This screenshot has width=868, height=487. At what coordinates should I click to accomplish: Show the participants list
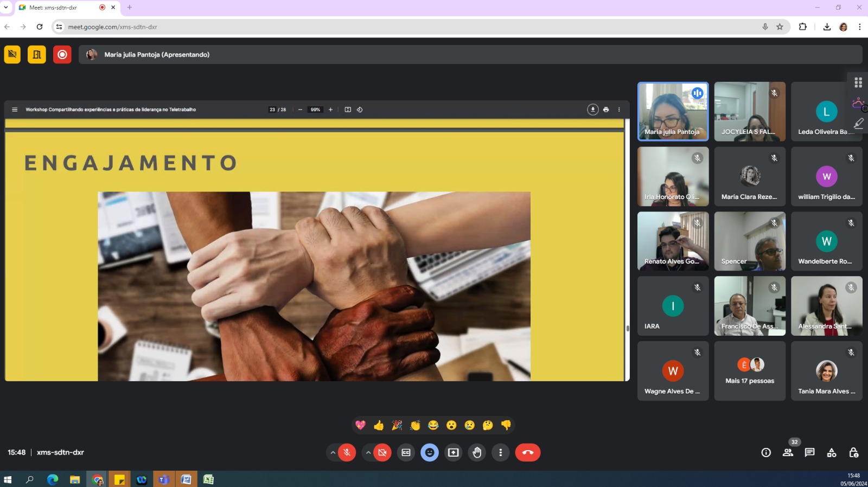click(x=788, y=452)
